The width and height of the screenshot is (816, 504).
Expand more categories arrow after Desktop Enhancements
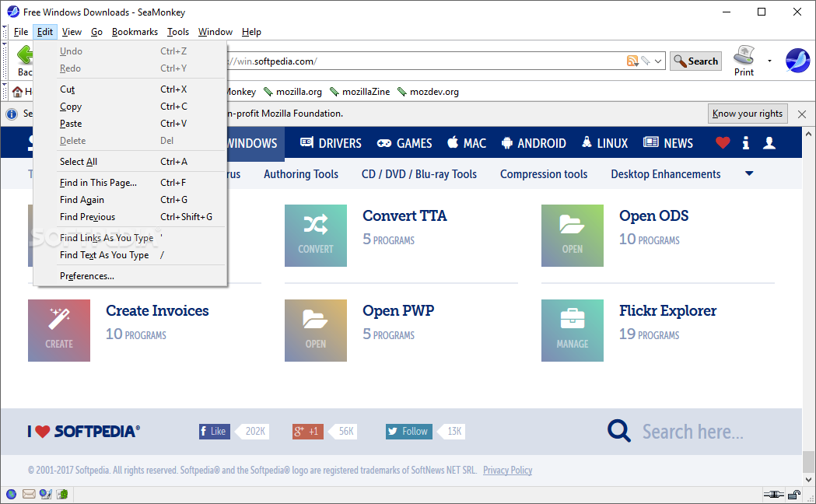click(749, 173)
